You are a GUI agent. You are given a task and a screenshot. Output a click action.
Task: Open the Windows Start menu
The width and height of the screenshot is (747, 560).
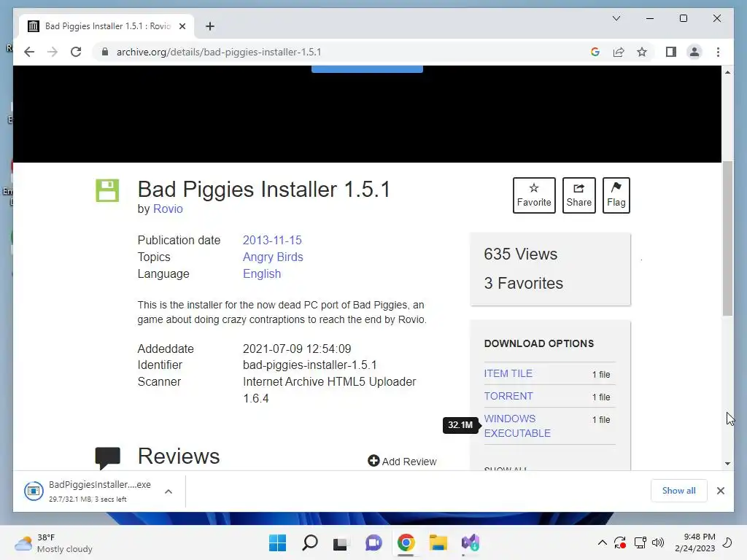click(x=277, y=542)
